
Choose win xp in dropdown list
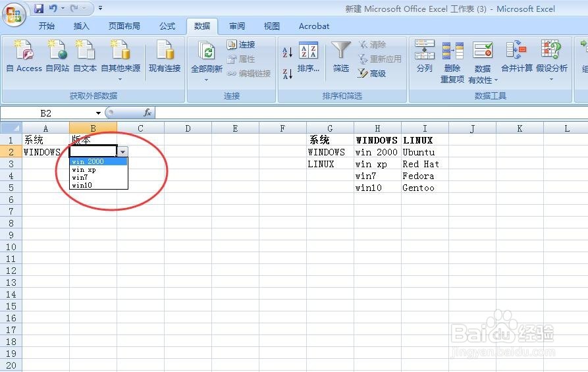coord(99,169)
